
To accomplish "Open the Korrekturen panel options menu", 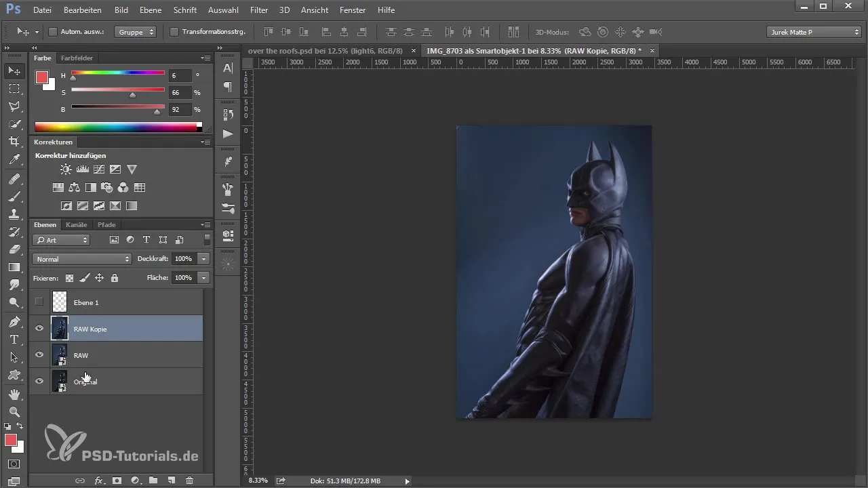I will 205,142.
